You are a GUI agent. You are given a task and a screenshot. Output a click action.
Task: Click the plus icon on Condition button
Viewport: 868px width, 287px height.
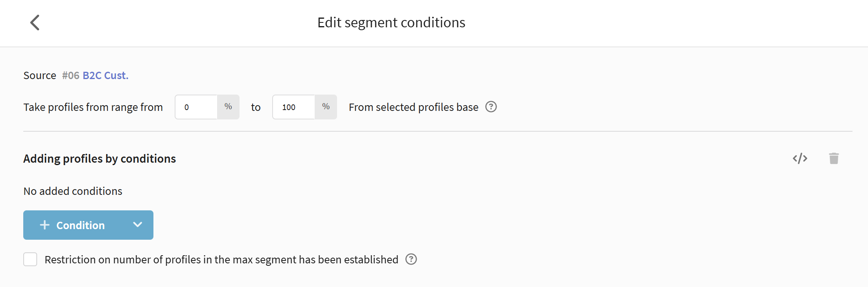(x=45, y=225)
